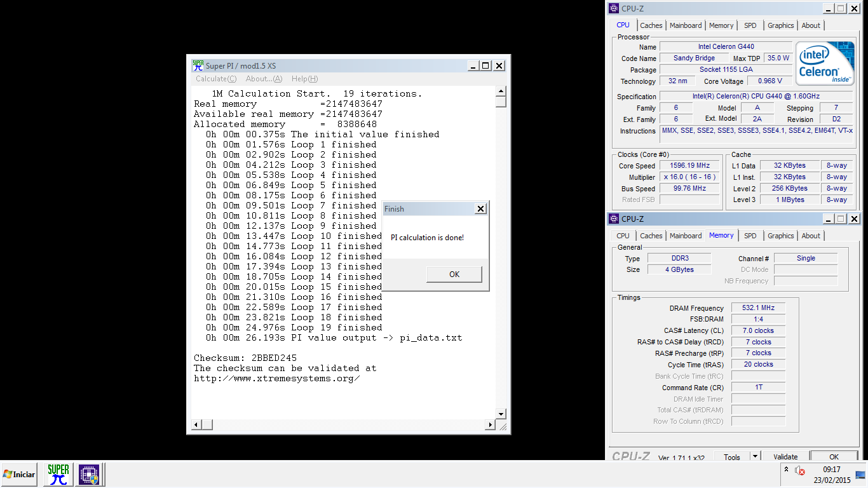Click the Tools button in CPU-Z
This screenshot has height=488, width=868.
click(x=732, y=457)
